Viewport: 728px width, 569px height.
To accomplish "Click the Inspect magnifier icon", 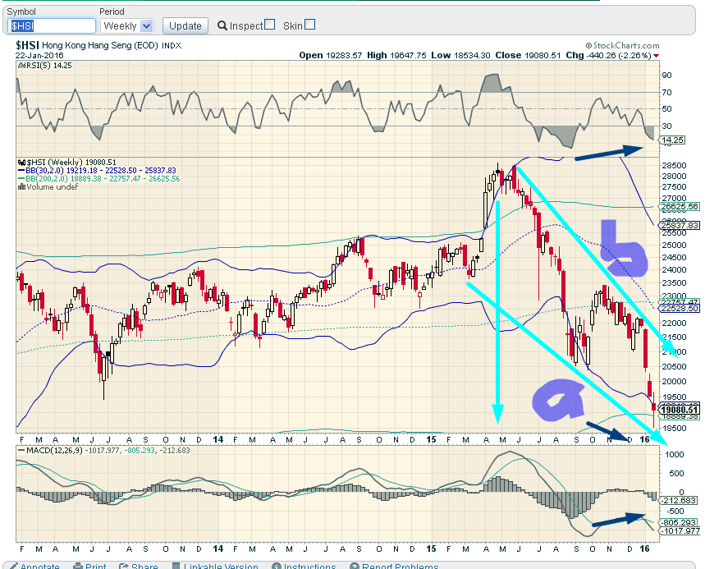I will click(x=222, y=25).
